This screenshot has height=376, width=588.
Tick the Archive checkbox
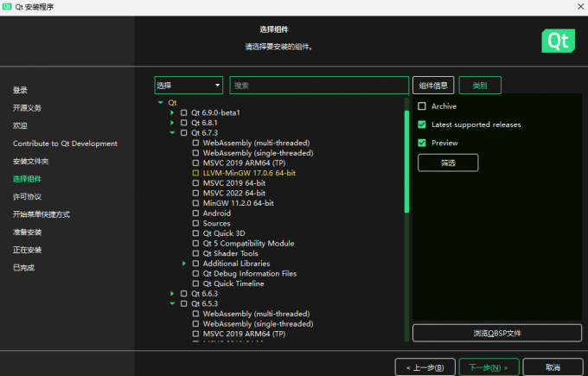point(422,106)
